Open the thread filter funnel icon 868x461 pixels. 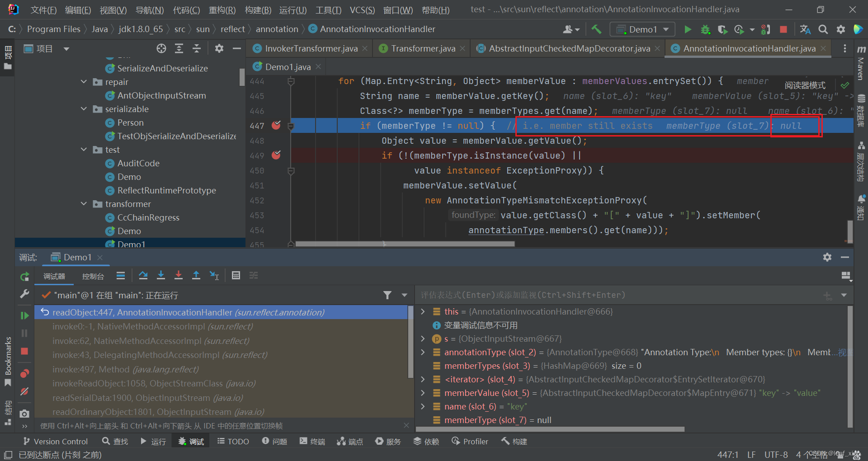click(387, 295)
